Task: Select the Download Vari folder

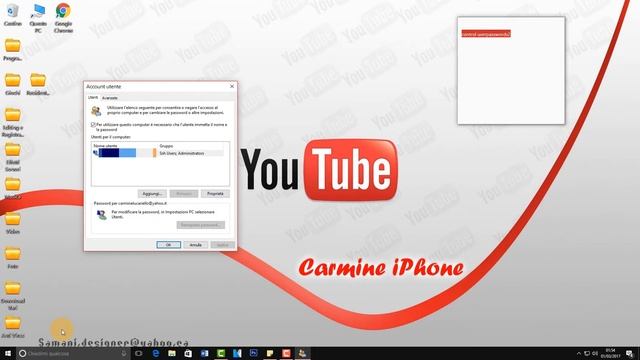Action: pyautogui.click(x=13, y=296)
